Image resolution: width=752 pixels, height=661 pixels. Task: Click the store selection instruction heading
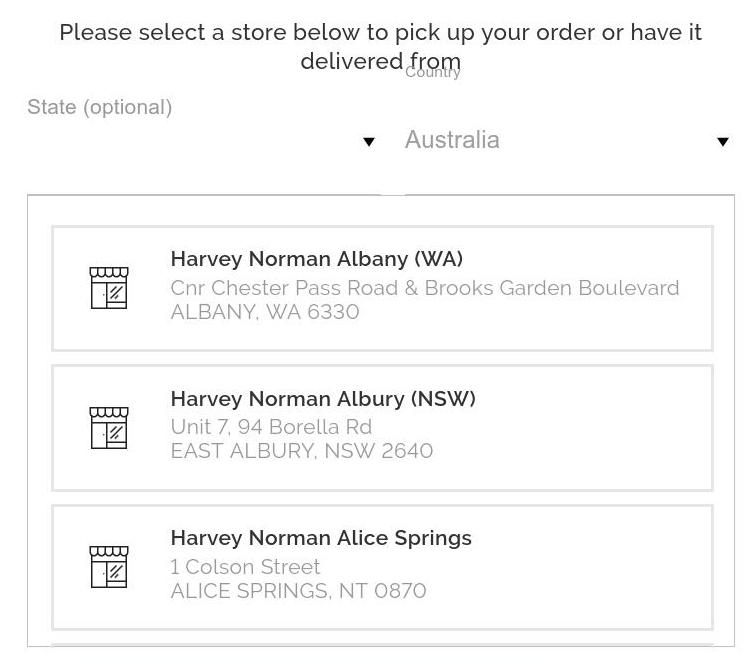point(380,47)
